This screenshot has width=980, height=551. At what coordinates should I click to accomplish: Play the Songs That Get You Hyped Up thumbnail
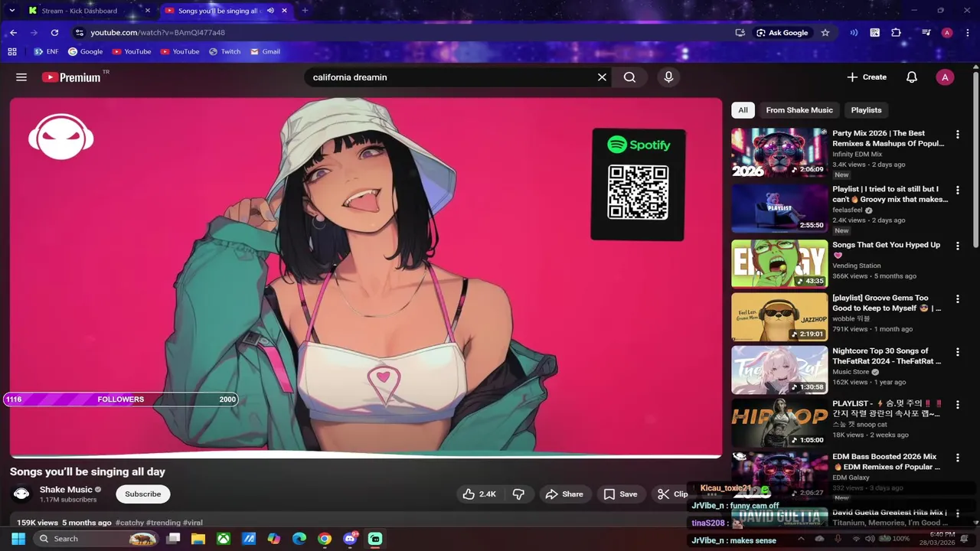point(779,264)
